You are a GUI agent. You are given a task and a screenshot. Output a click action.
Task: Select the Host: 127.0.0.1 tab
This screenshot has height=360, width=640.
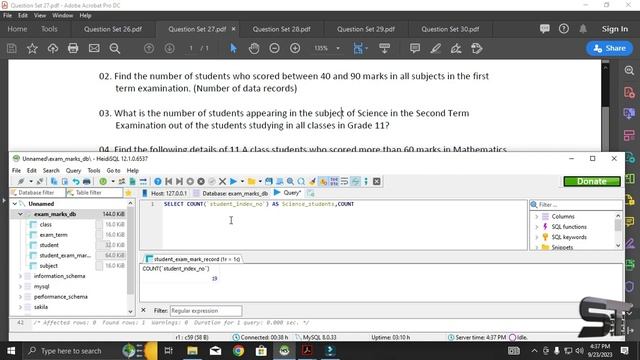click(164, 193)
